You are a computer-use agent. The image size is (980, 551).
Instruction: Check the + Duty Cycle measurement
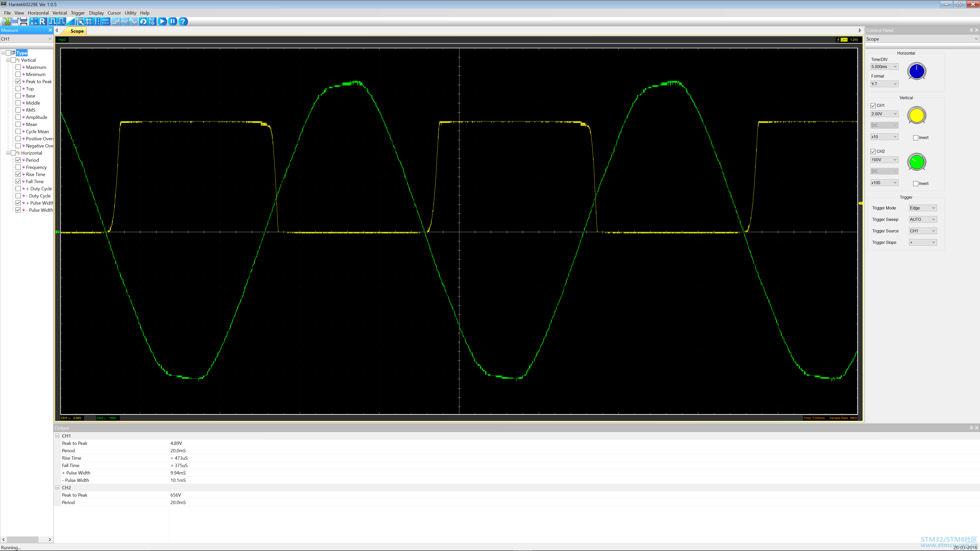[x=18, y=189]
